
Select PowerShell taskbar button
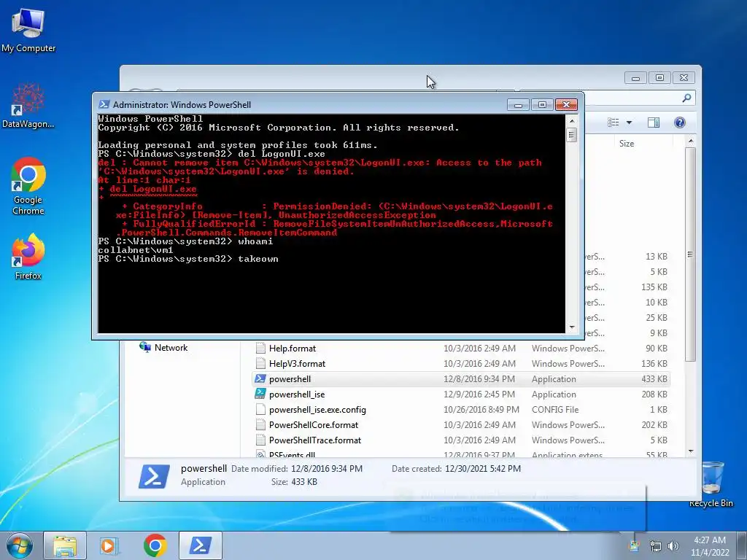point(201,545)
